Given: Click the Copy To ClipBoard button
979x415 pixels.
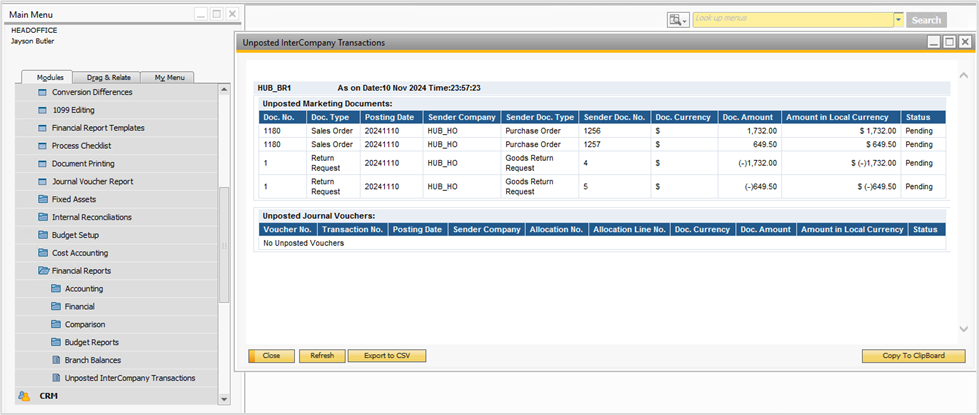Looking at the screenshot, I should (913, 356).
